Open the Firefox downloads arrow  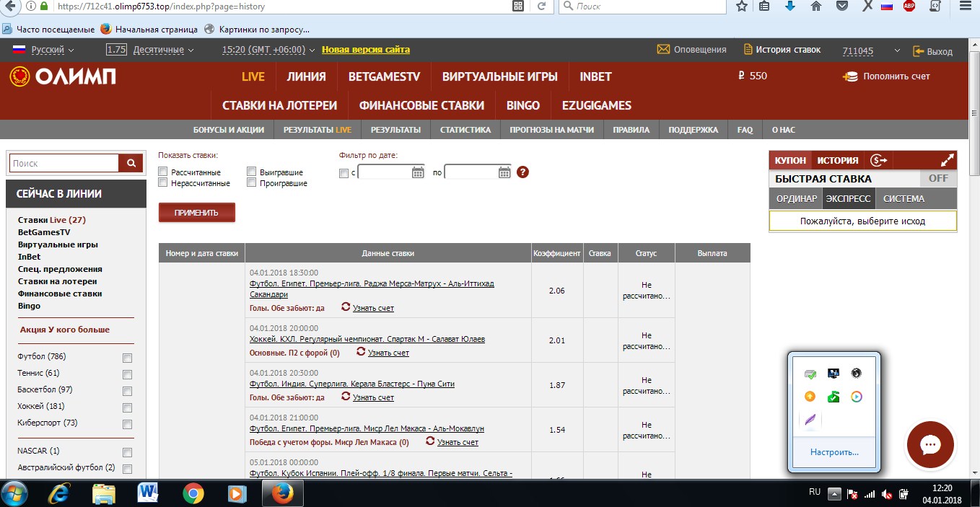pos(790,6)
